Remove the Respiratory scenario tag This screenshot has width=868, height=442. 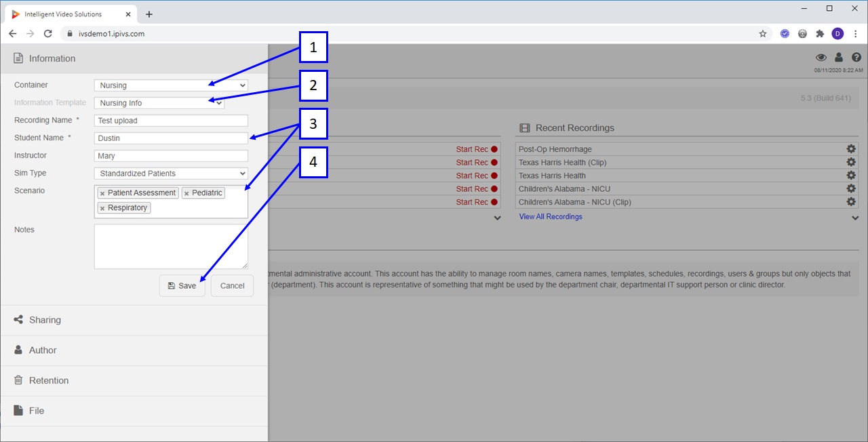[102, 208]
